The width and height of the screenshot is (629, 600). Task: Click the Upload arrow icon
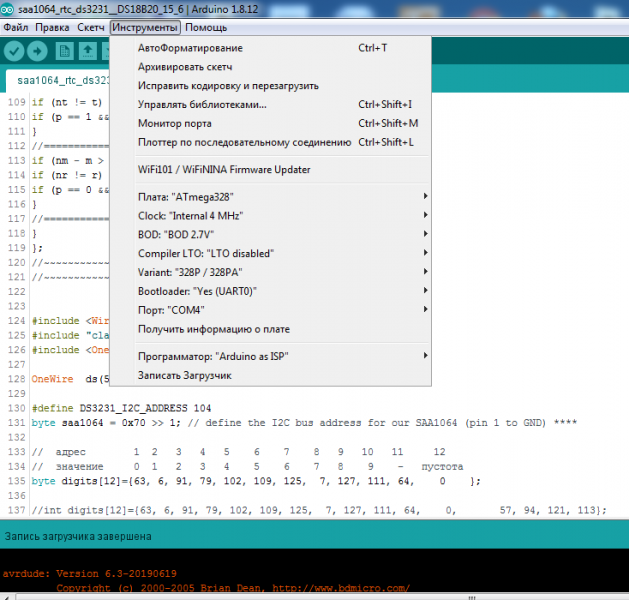point(37,51)
